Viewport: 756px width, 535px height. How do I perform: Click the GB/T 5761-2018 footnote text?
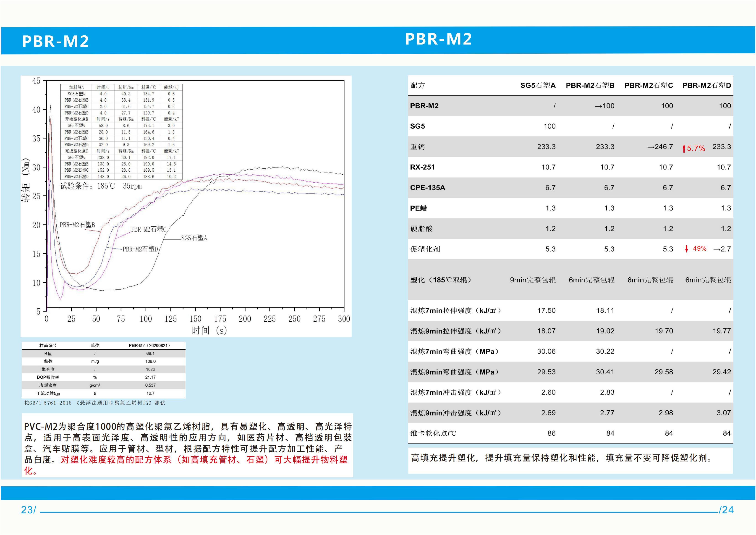(x=95, y=403)
